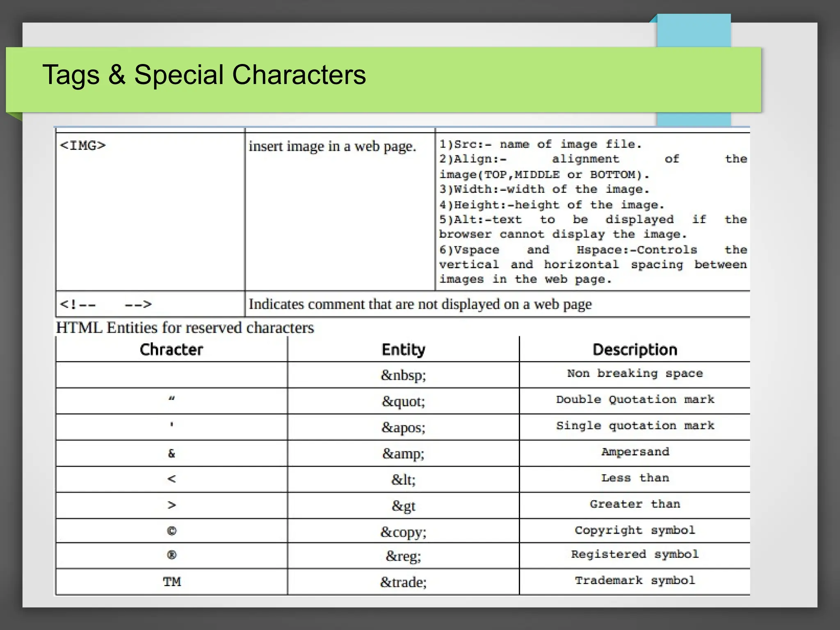
Task: Click the 'TM' character cell
Action: [171, 582]
